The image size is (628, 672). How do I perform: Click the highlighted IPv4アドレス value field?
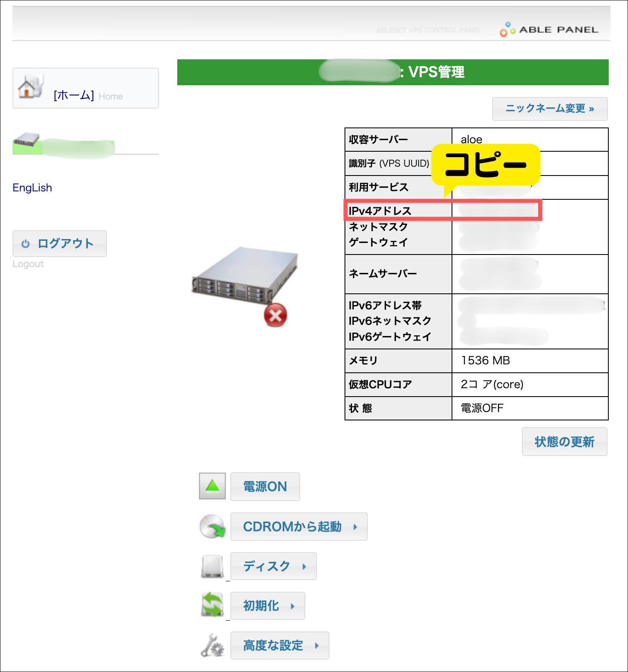(x=497, y=210)
